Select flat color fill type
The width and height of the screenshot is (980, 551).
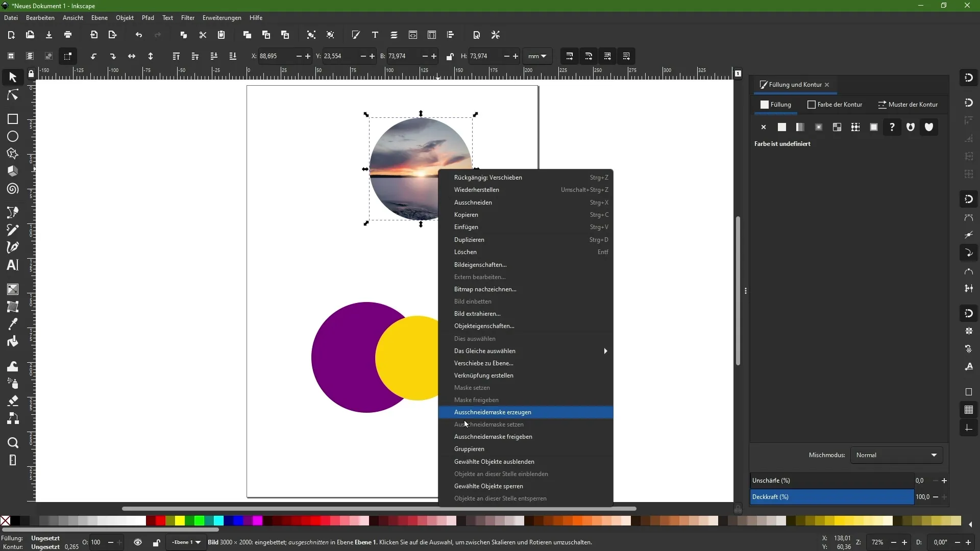tap(782, 127)
